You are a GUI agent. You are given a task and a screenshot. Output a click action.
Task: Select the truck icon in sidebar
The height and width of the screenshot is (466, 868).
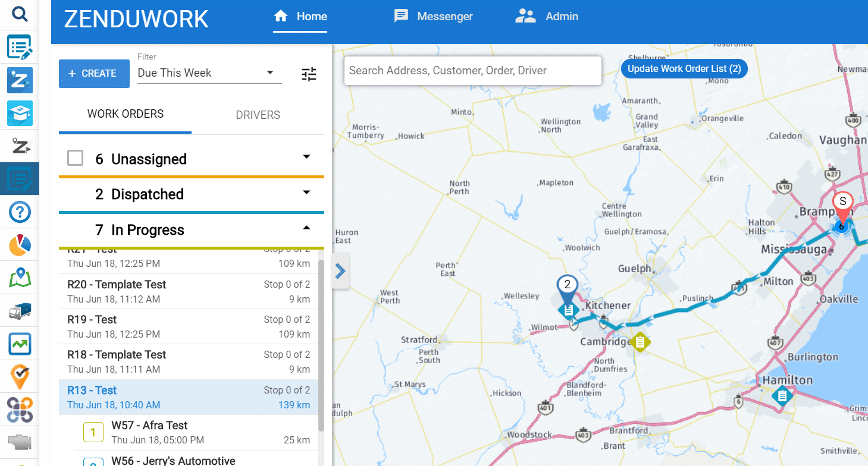[20, 311]
